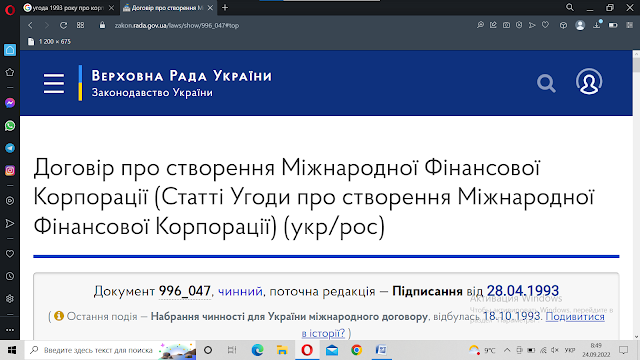
Task: Open WhatsApp in the Opera sidebar
Action: click(10, 126)
